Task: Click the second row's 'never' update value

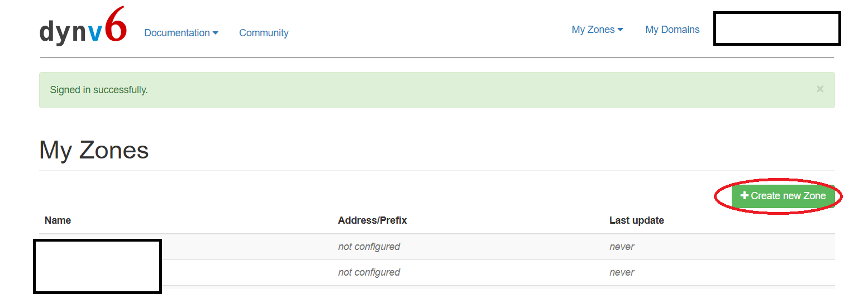Action: [x=622, y=272]
